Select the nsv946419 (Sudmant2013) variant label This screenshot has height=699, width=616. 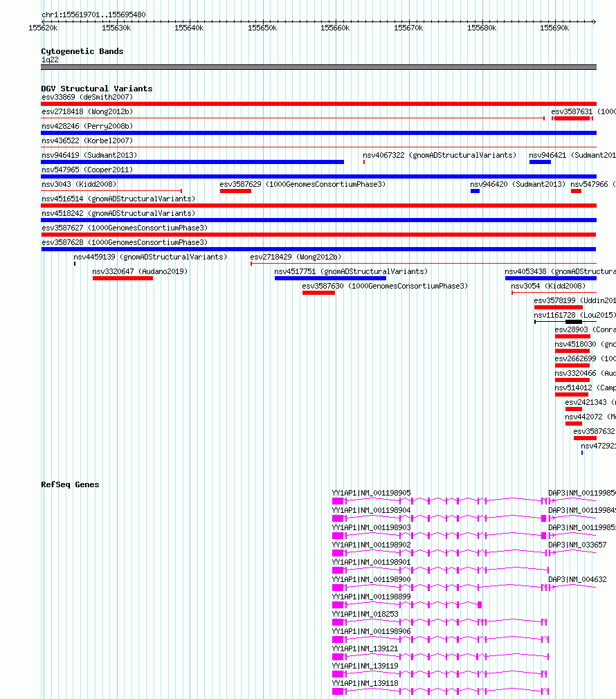pos(89,155)
